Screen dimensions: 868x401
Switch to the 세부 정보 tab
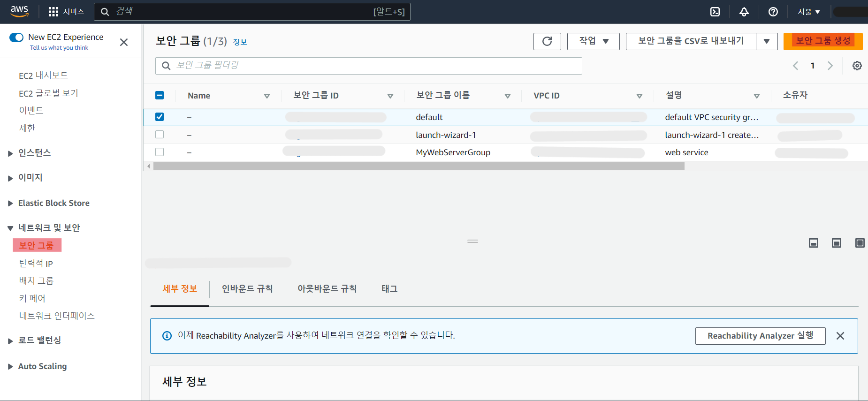click(180, 289)
